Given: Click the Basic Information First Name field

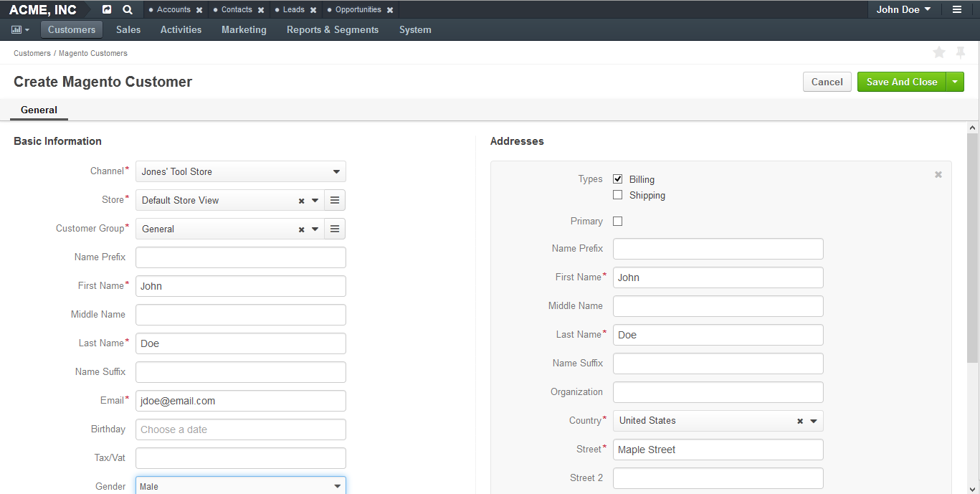Looking at the screenshot, I should point(241,286).
